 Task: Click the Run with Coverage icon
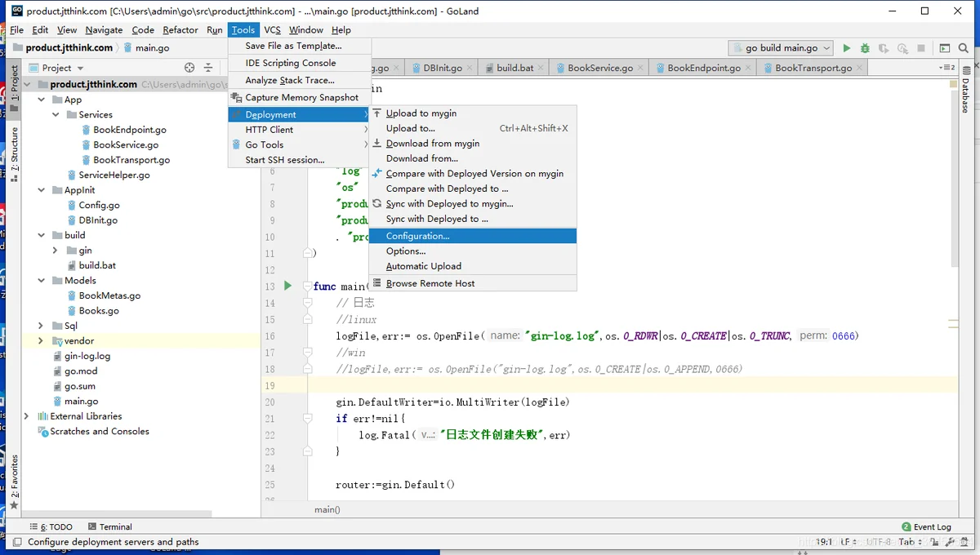point(884,48)
